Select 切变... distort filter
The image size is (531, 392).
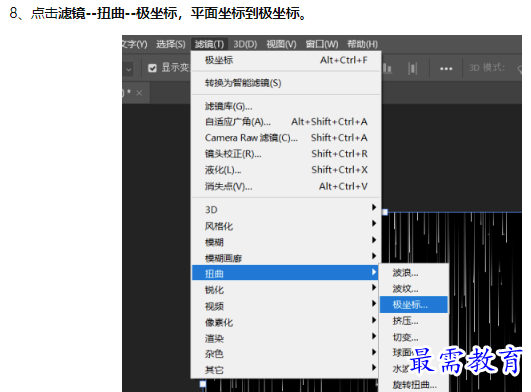click(x=414, y=337)
